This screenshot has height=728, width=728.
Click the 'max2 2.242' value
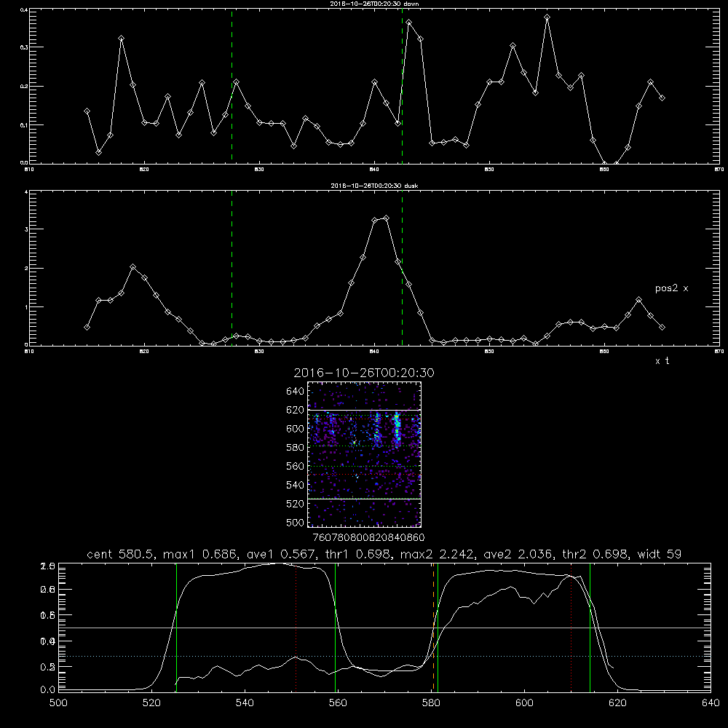tap(437, 554)
